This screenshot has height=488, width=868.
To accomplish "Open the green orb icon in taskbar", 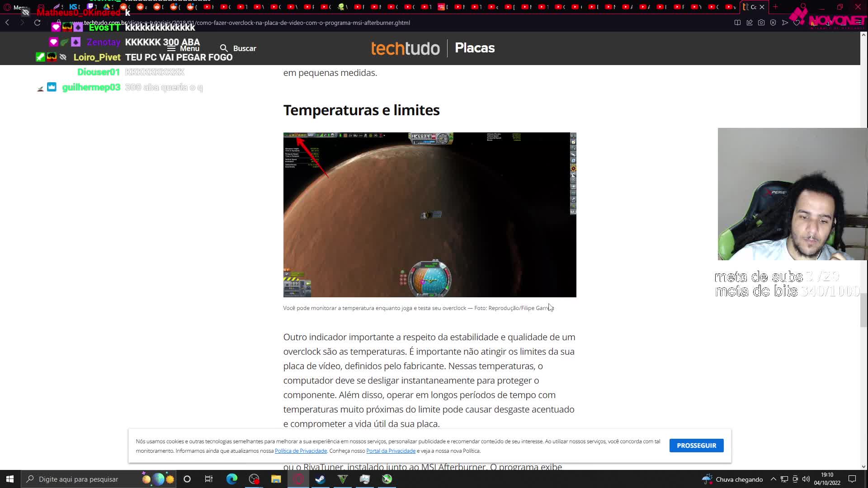I will pyautogui.click(x=387, y=479).
